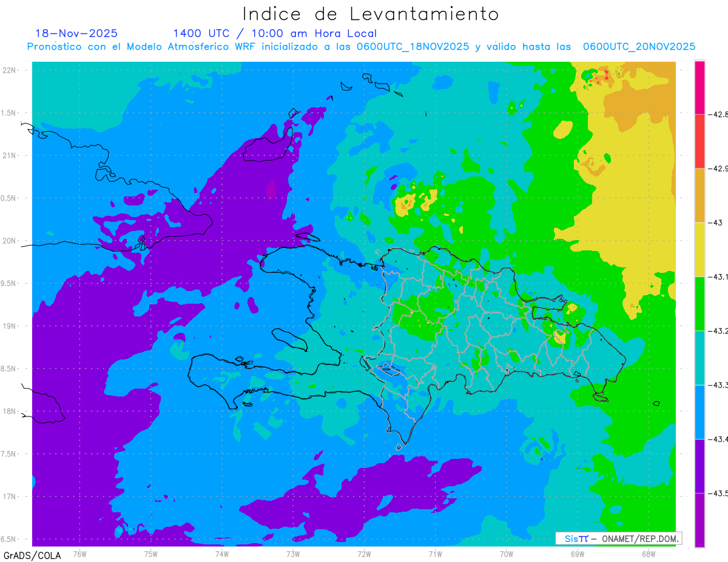Pick the teal swatch in the legend bar
This screenshot has height=562, width=728.
699,358
